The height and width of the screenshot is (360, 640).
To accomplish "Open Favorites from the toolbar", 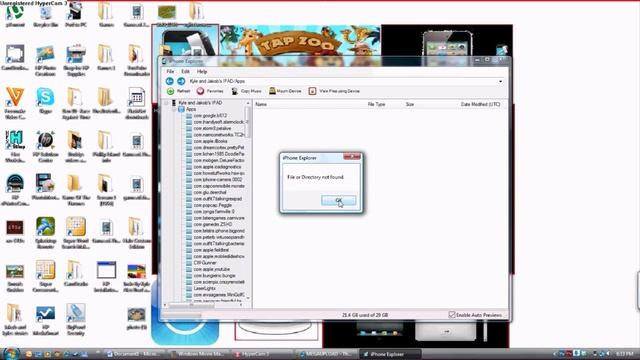I will pyautogui.click(x=210, y=91).
